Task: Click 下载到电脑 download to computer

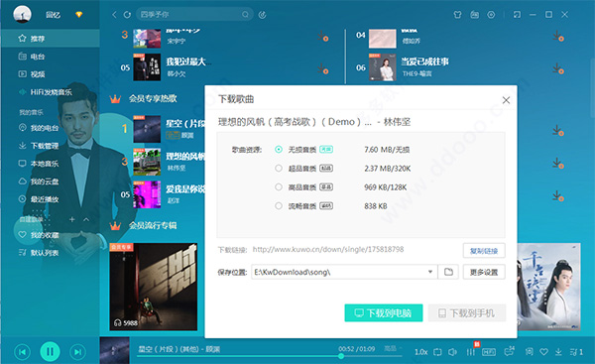Action: point(383,312)
